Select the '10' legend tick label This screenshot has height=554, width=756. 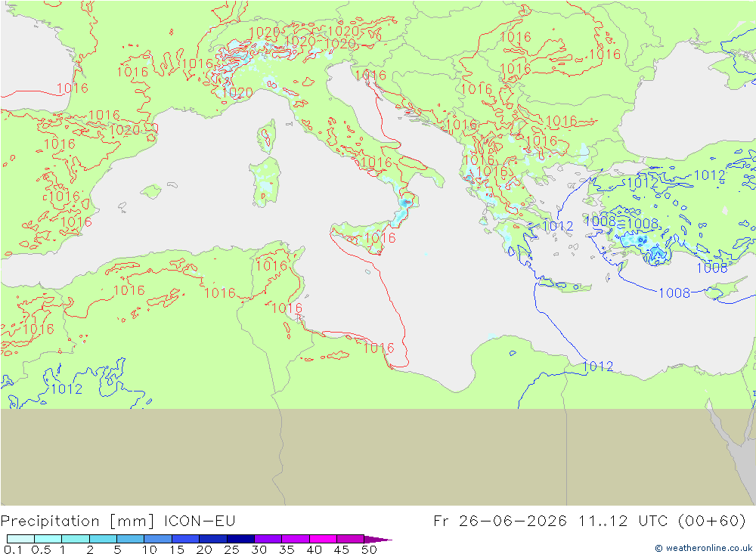[150, 549]
